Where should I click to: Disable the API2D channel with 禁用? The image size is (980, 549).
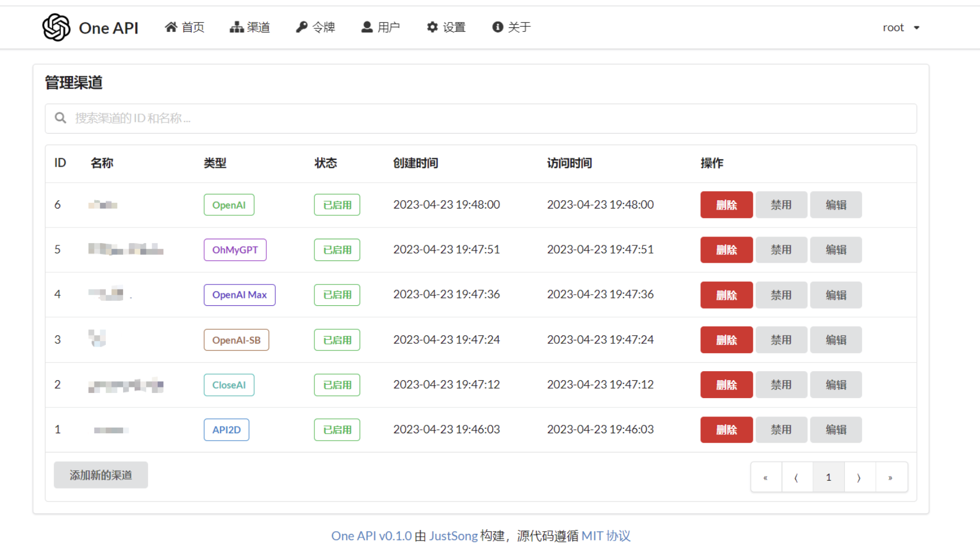pyautogui.click(x=781, y=430)
